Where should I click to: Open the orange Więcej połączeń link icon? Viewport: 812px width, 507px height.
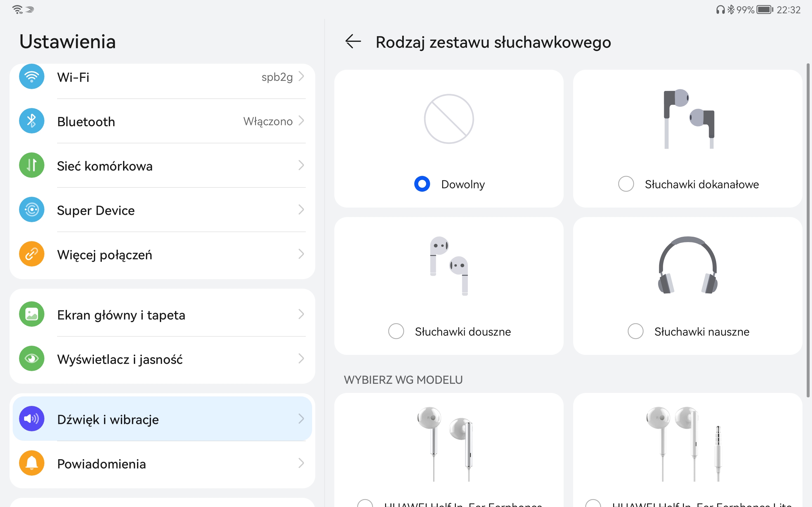tap(31, 254)
